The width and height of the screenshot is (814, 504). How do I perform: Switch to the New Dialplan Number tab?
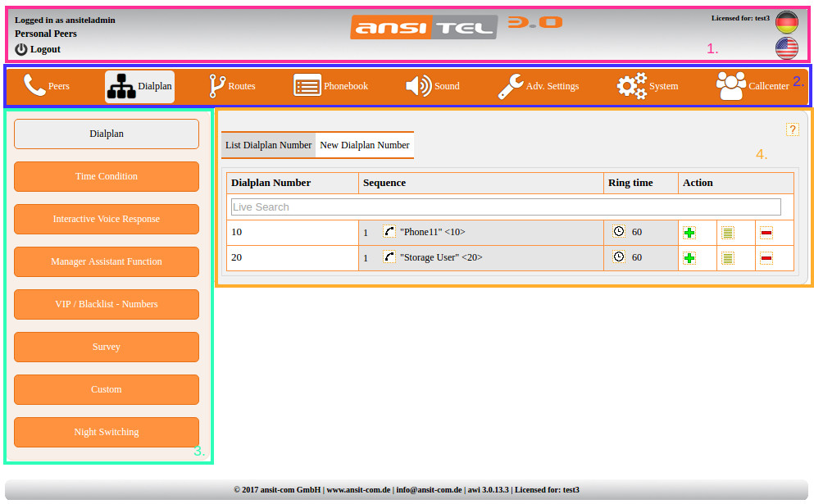coord(364,145)
